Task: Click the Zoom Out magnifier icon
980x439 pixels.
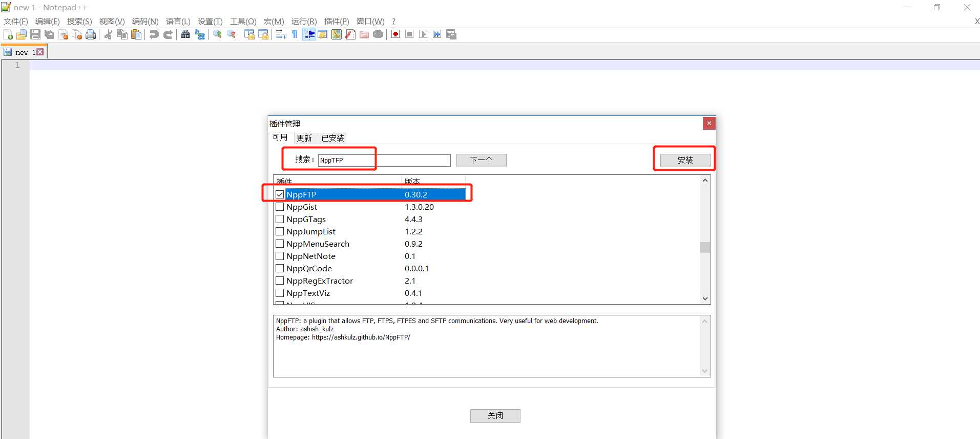Action: [232, 34]
